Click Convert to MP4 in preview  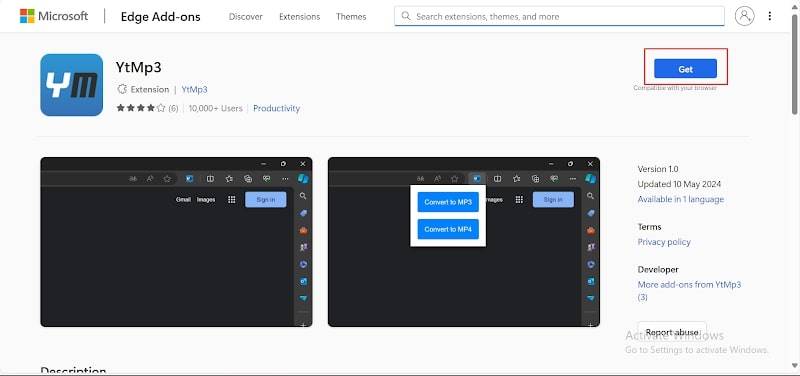point(448,229)
